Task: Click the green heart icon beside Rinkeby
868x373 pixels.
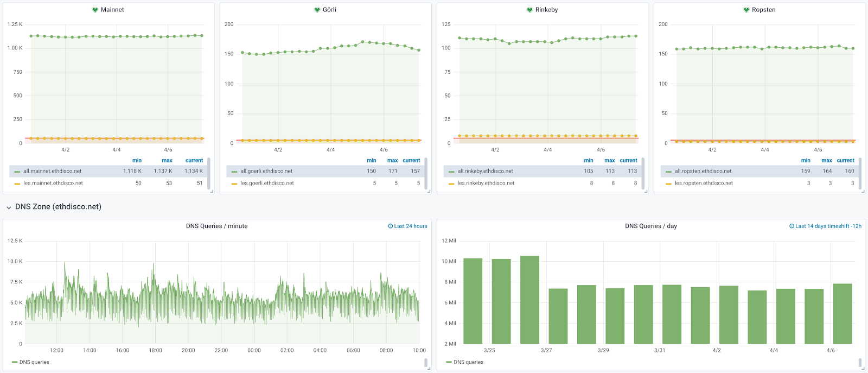Action: point(529,10)
